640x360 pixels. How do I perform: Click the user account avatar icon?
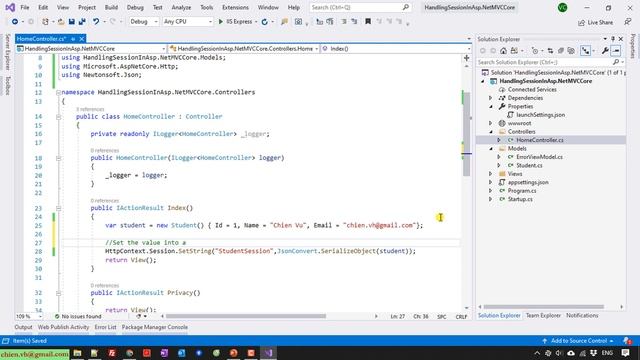(x=562, y=7)
